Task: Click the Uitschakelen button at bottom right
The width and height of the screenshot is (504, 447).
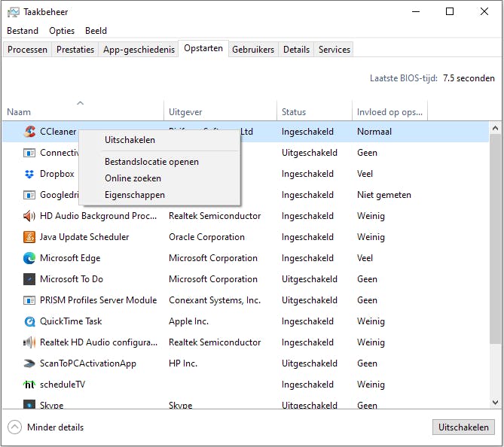Action: (x=463, y=427)
